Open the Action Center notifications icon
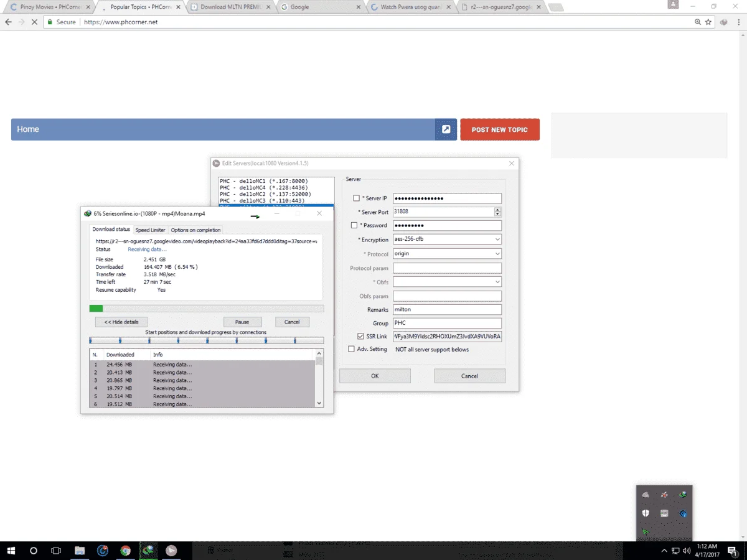This screenshot has height=560, width=747. [x=732, y=551]
